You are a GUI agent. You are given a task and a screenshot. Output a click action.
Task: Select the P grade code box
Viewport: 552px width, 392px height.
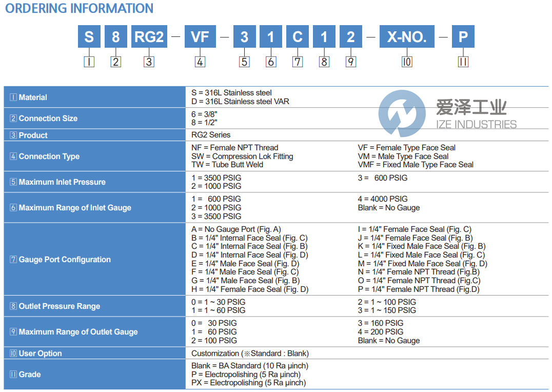[x=463, y=36]
